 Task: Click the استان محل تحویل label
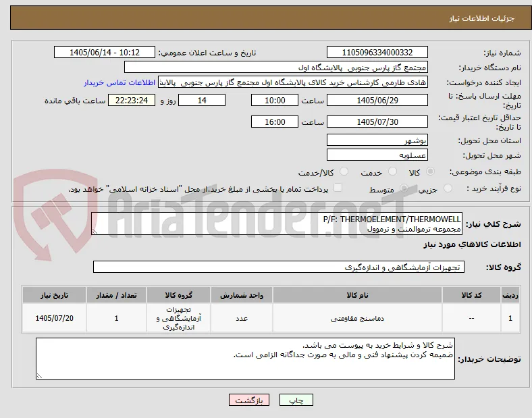(x=489, y=140)
